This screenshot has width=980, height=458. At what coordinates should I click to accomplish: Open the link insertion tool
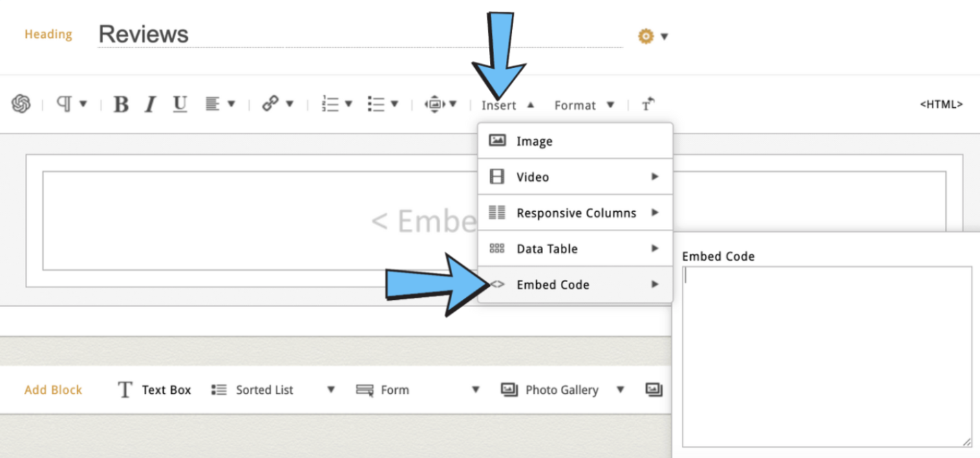(277, 105)
